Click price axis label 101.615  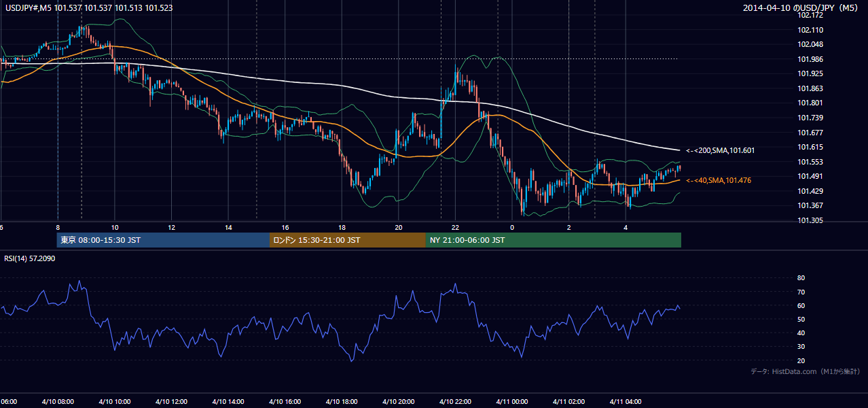pyautogui.click(x=810, y=147)
